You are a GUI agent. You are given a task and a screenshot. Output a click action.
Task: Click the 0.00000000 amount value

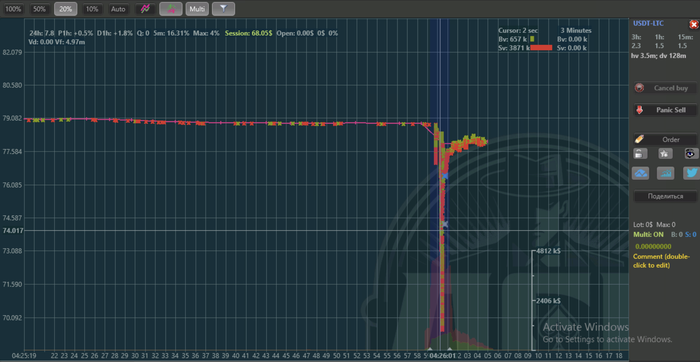(653, 246)
